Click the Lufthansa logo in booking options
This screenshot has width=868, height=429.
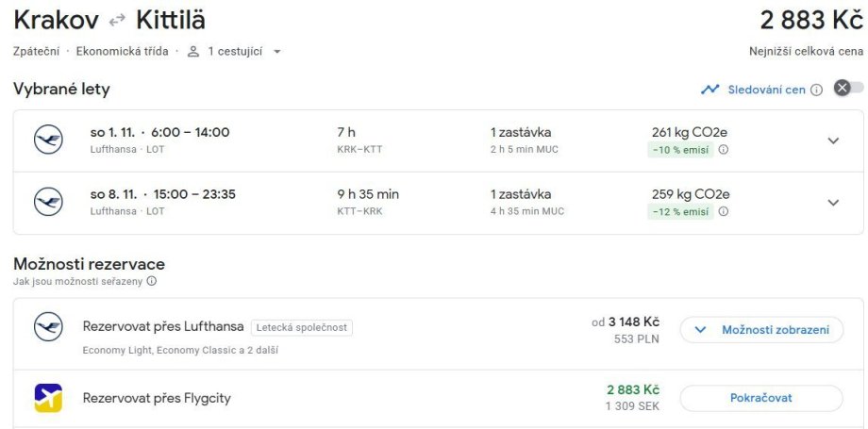(48, 327)
